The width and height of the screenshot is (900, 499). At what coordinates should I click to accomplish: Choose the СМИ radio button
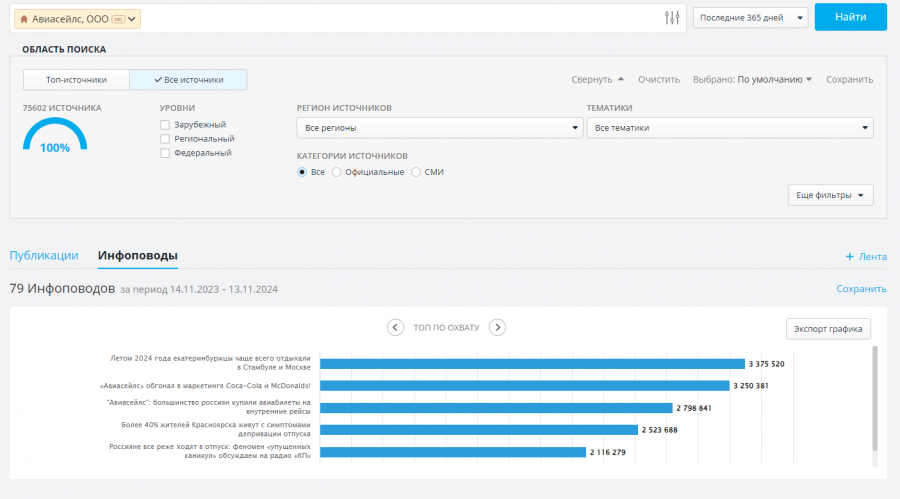tap(416, 172)
